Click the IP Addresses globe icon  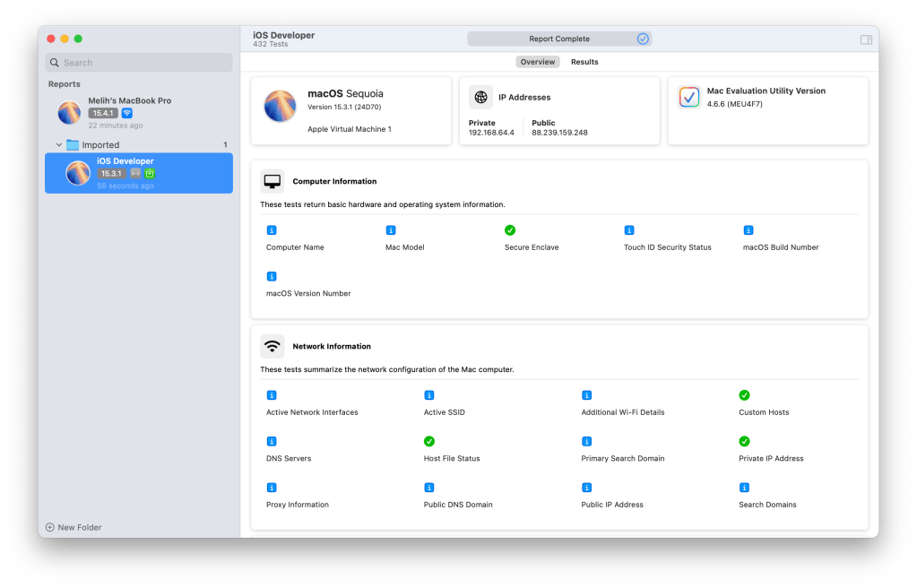point(481,97)
